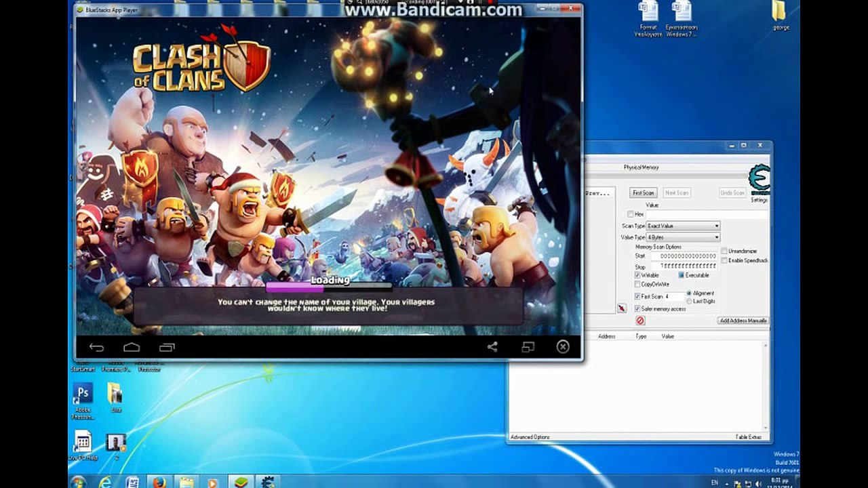868x488 pixels.
Task: Sort by the Value column header
Action: pyautogui.click(x=668, y=336)
